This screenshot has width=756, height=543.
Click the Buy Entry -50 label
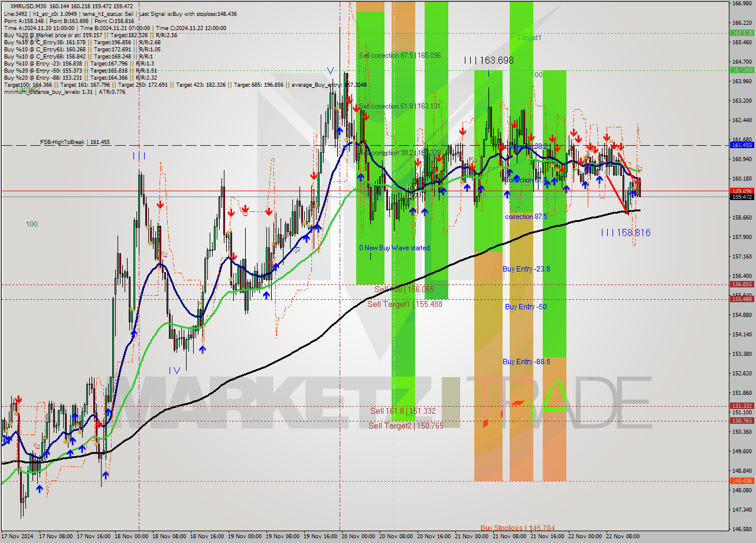[x=525, y=307]
